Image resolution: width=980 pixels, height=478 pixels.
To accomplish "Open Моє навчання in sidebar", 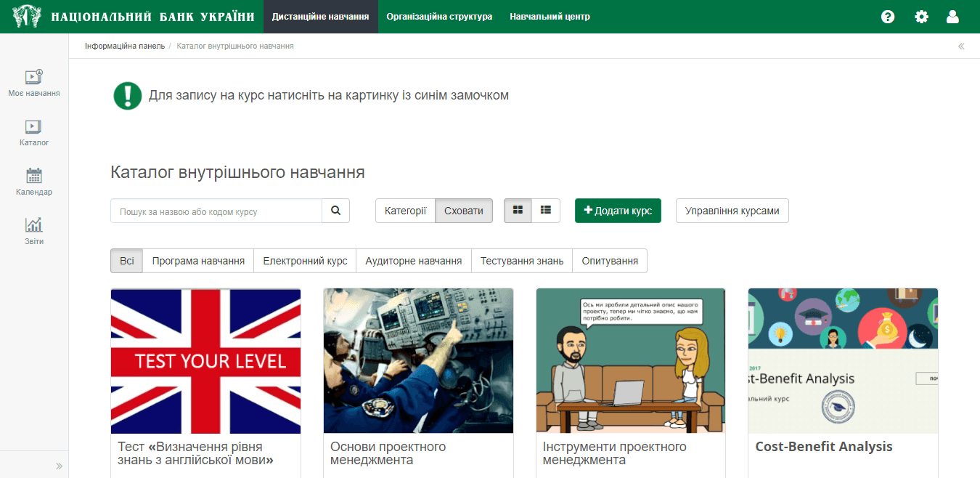I will 34,83.
